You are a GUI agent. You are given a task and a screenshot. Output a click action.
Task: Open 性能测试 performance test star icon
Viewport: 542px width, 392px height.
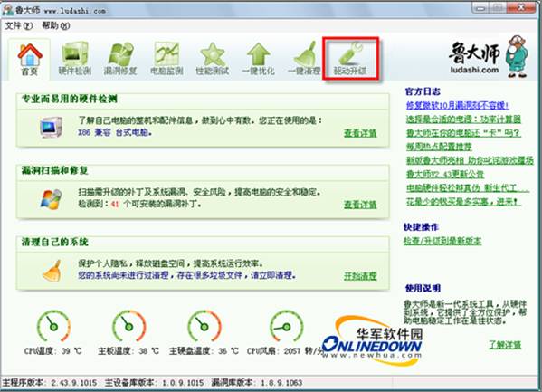point(213,59)
